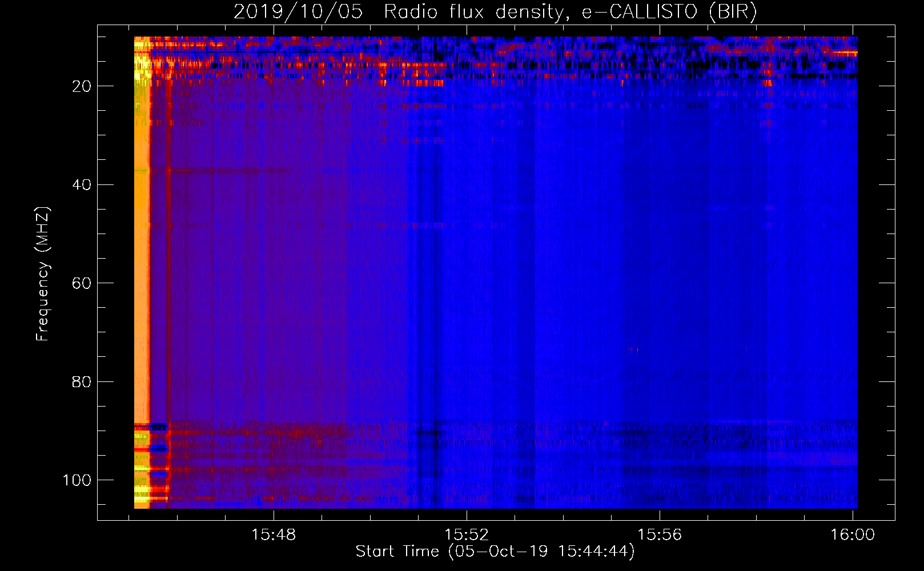Click the '16:00' time tick label
Screen dimensions: 924x571
pyautogui.click(x=853, y=534)
